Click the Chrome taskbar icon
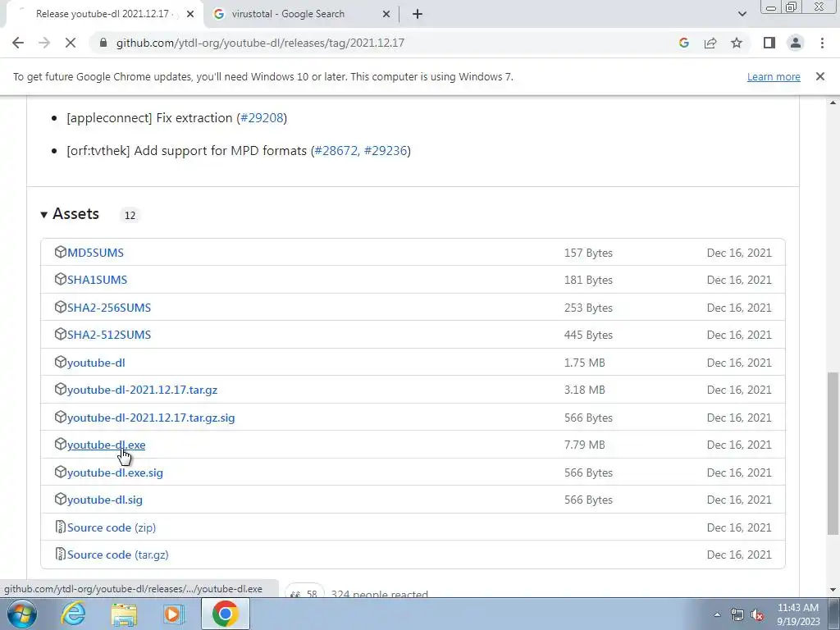The image size is (840, 630). [225, 614]
